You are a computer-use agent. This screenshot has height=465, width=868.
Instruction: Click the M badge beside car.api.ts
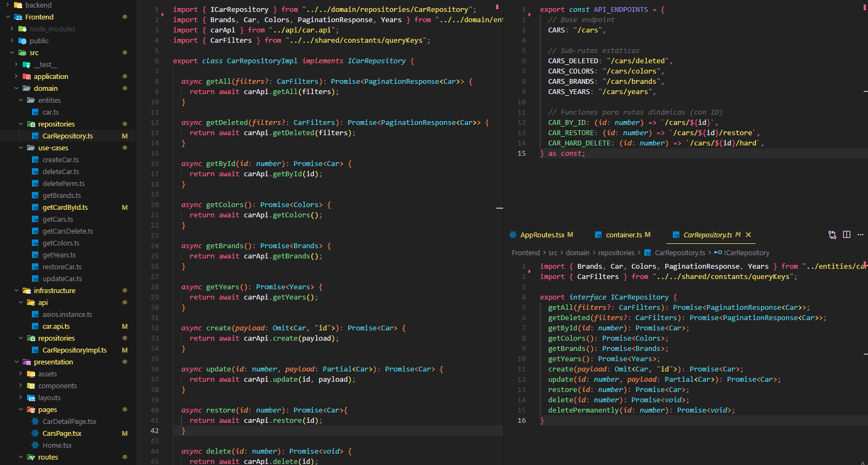pos(125,327)
